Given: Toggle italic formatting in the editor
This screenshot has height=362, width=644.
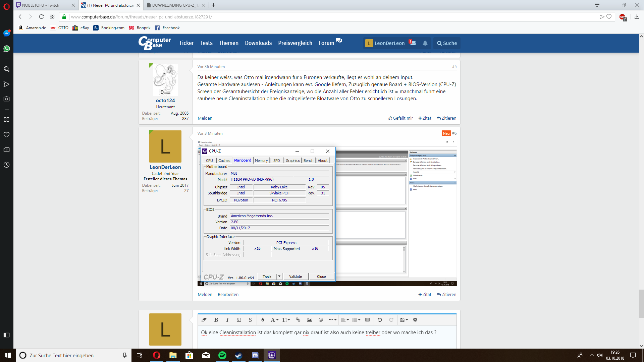Looking at the screenshot, I should coord(227,320).
